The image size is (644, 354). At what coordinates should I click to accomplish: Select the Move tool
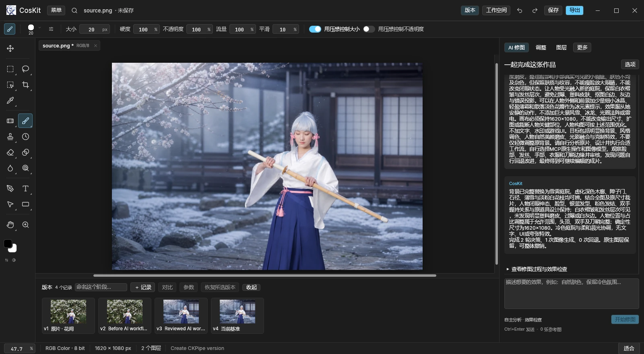10,49
